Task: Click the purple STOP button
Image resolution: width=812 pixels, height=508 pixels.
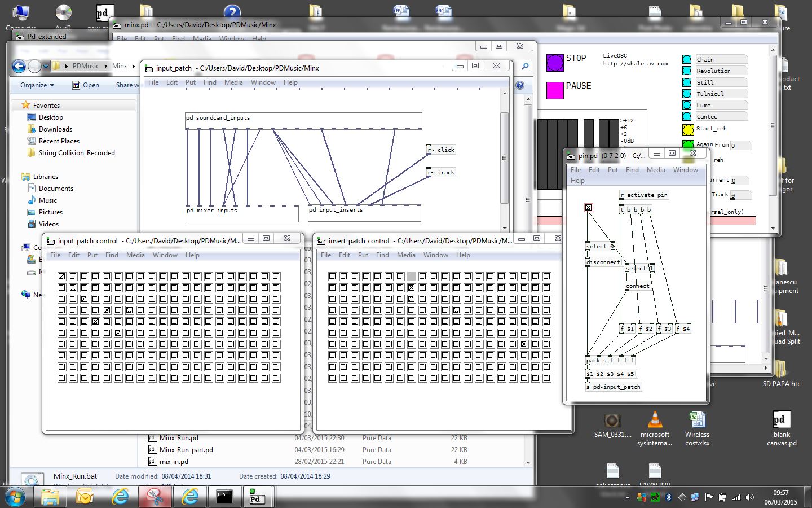Action: pos(555,63)
